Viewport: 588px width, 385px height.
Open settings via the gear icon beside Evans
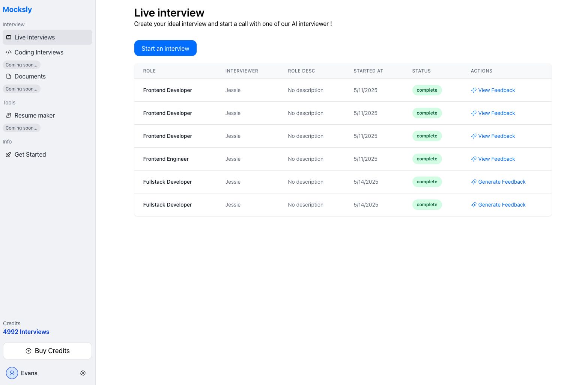click(83, 373)
